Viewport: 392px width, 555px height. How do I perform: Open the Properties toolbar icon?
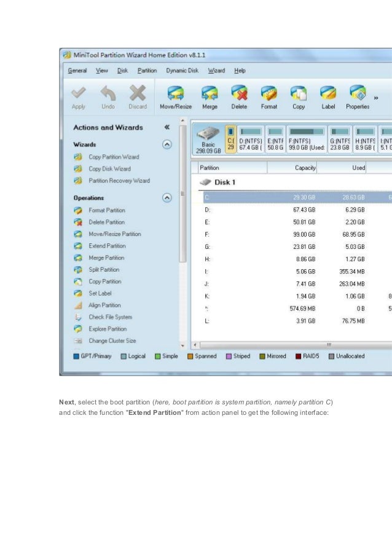coord(358,93)
